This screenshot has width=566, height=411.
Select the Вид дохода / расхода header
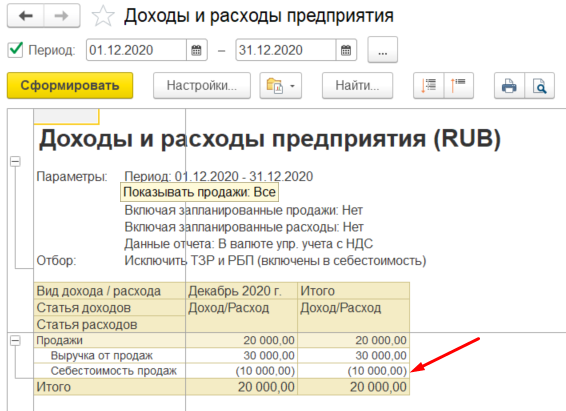(x=109, y=291)
